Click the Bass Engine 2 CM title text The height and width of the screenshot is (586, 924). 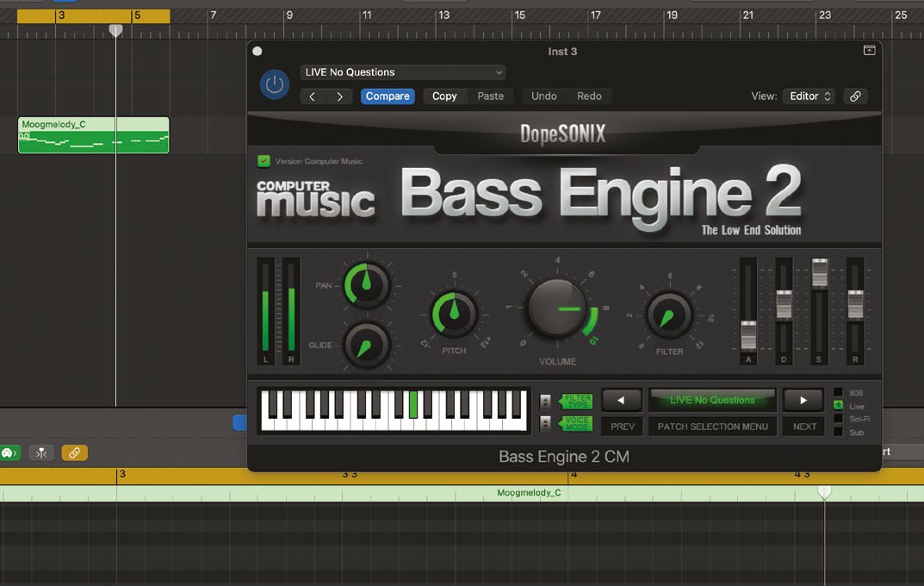[564, 456]
